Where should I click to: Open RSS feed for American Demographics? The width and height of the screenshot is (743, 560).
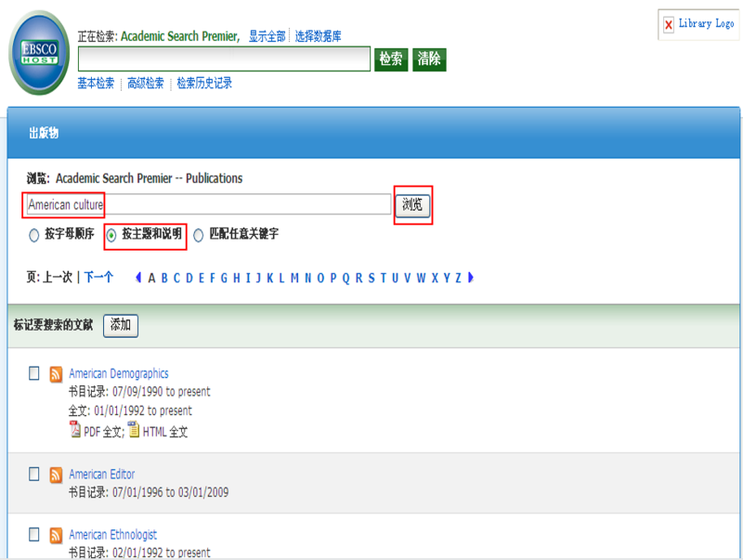coord(56,374)
